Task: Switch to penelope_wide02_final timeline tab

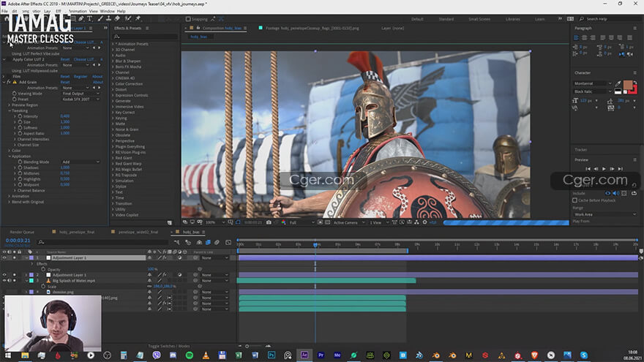Action: [x=138, y=232]
